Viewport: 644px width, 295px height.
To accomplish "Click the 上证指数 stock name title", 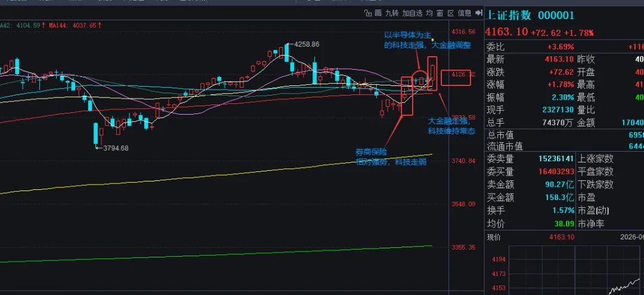I will pos(509,16).
